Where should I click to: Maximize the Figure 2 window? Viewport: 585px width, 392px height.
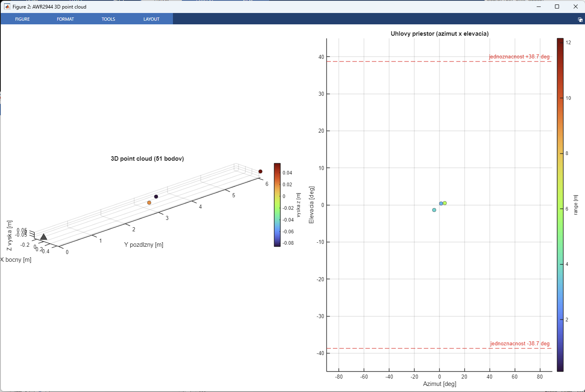[557, 6]
